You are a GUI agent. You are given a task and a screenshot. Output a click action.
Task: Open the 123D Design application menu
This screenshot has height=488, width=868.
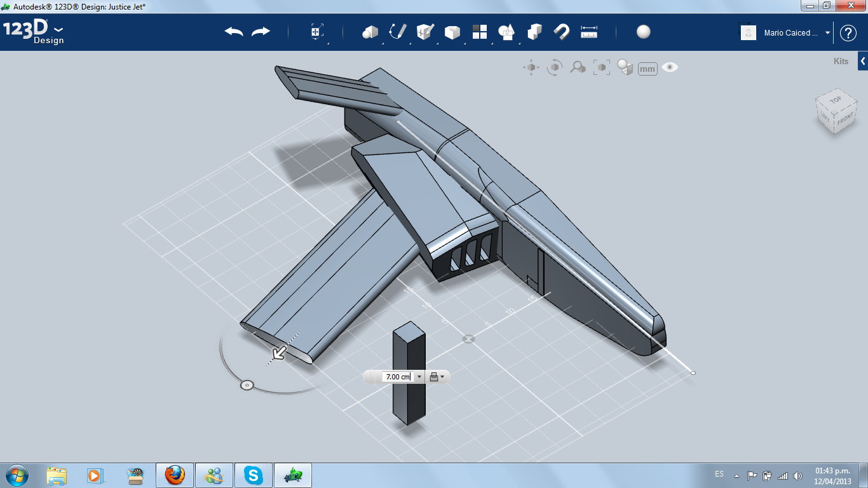tap(34, 32)
